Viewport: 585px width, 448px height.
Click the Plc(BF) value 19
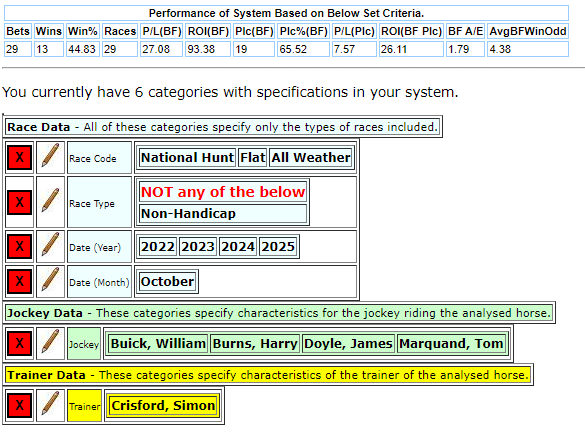[254, 49]
